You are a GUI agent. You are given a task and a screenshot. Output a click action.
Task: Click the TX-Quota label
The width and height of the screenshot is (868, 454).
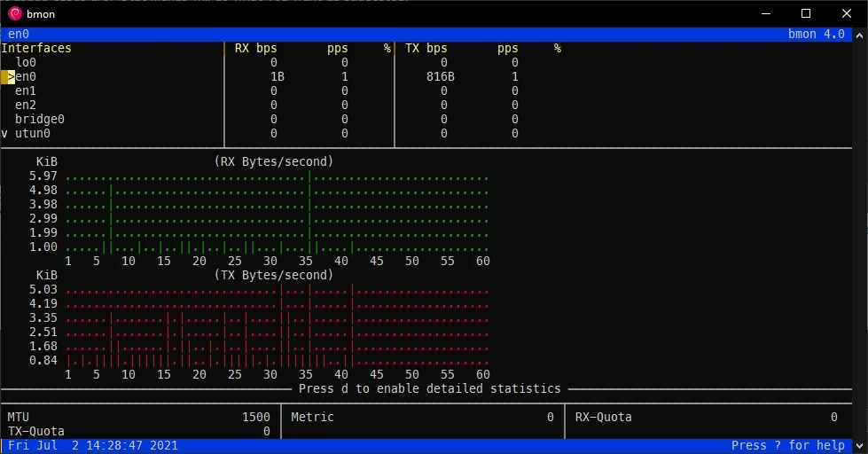[36, 431]
